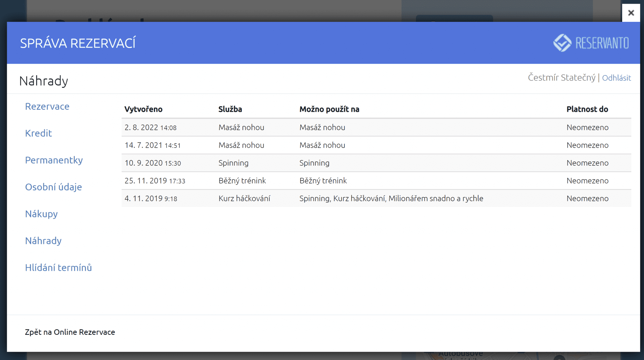
Task: Select the Běžný trénink row
Action: coord(376,181)
